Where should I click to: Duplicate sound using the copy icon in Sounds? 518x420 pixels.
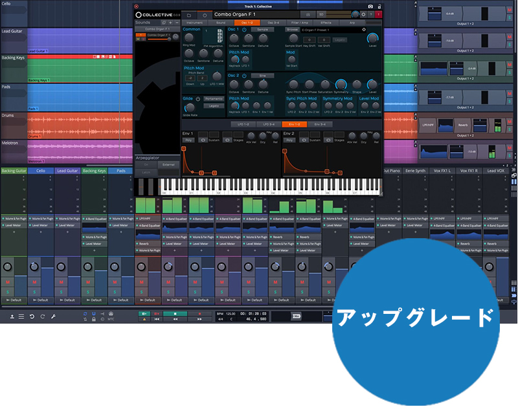[x=164, y=23]
